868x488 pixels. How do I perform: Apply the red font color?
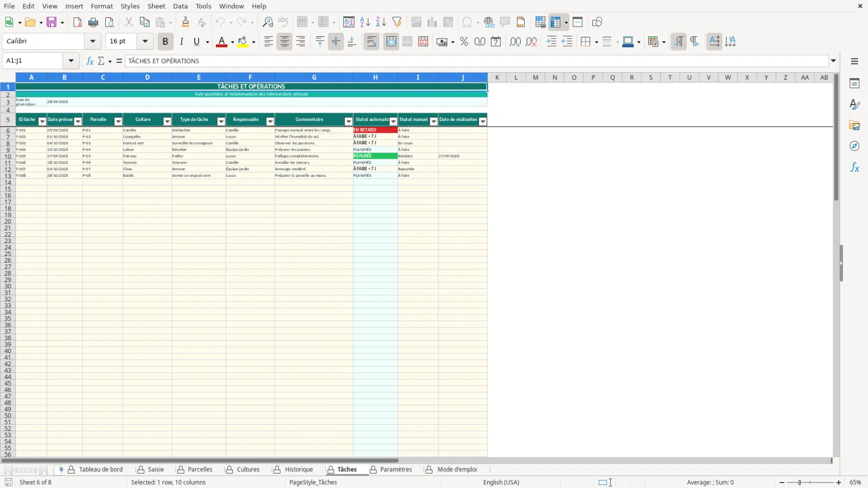[221, 42]
